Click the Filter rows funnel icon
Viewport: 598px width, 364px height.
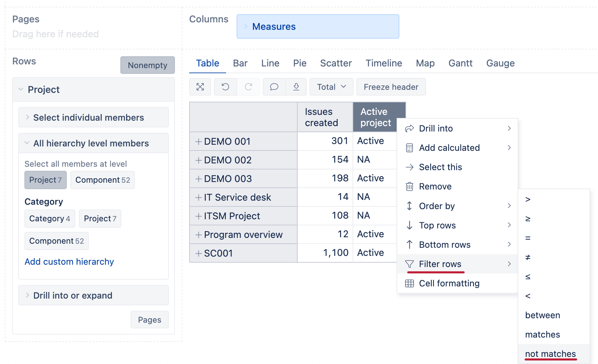(410, 264)
